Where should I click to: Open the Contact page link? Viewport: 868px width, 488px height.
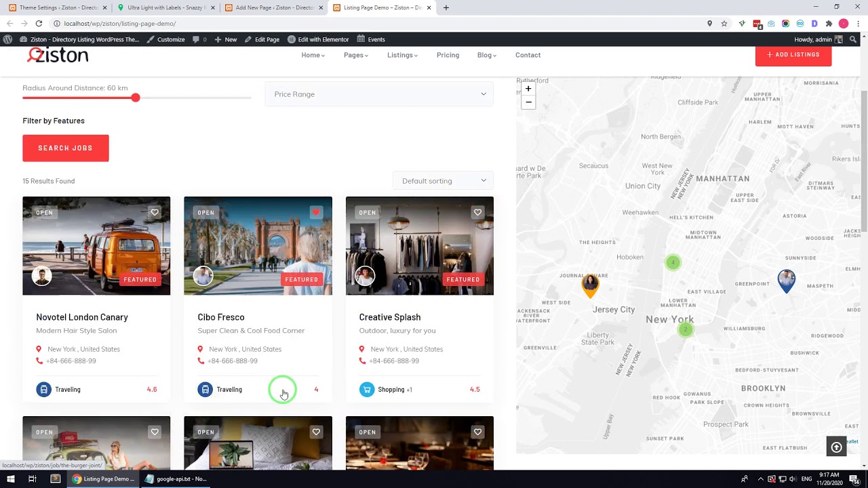tap(528, 55)
